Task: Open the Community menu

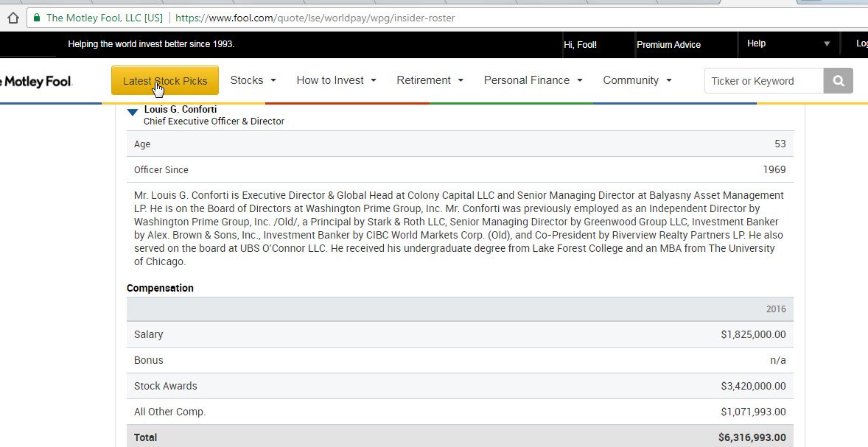Action: [x=637, y=80]
